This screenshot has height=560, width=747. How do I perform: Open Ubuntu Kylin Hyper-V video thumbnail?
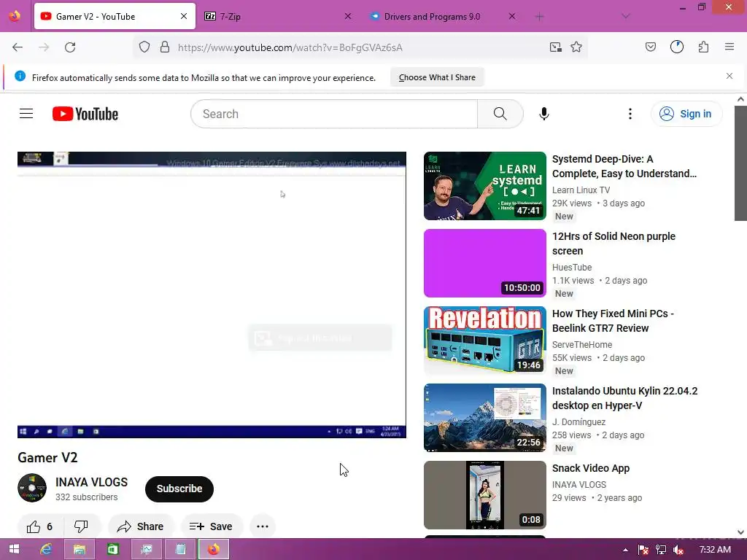pyautogui.click(x=485, y=417)
